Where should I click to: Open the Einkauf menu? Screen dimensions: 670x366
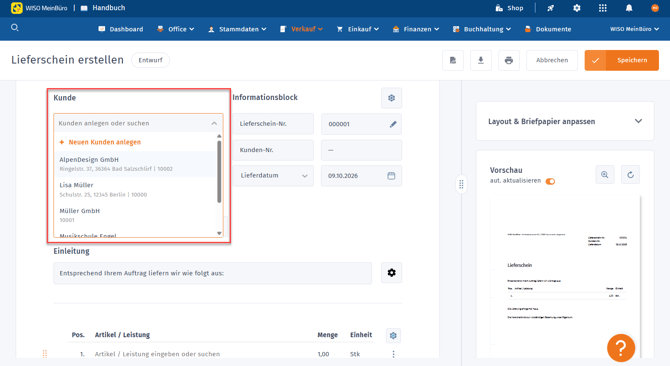(x=358, y=29)
